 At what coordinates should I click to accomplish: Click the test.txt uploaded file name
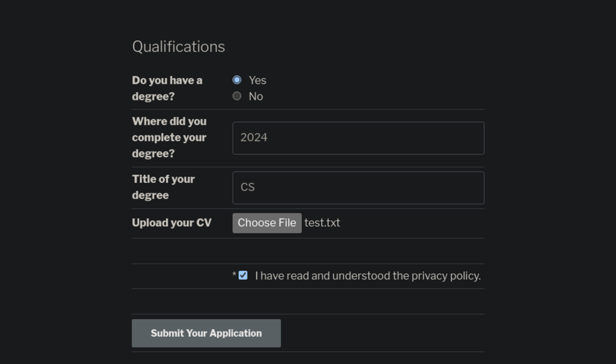(322, 223)
